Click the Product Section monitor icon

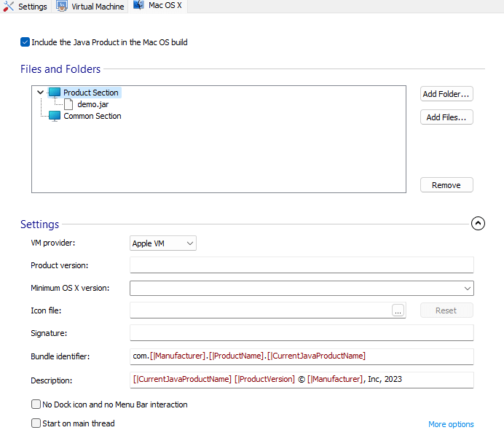tap(55, 93)
